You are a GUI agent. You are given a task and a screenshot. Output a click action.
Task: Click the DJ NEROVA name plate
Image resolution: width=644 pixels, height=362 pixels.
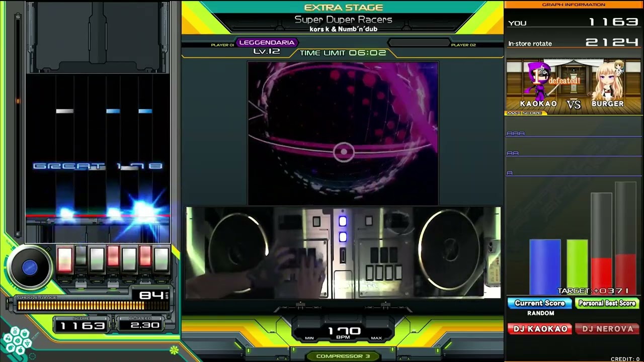(x=607, y=329)
